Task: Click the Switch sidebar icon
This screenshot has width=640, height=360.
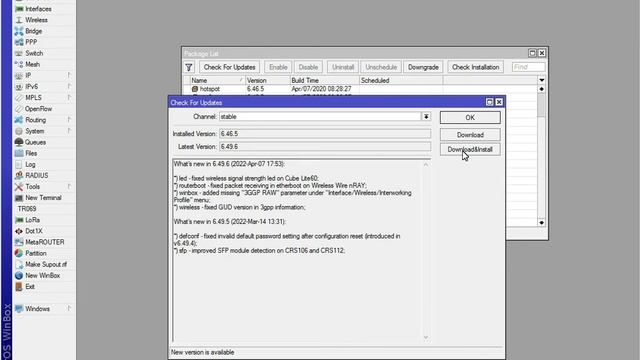Action: 19,53
